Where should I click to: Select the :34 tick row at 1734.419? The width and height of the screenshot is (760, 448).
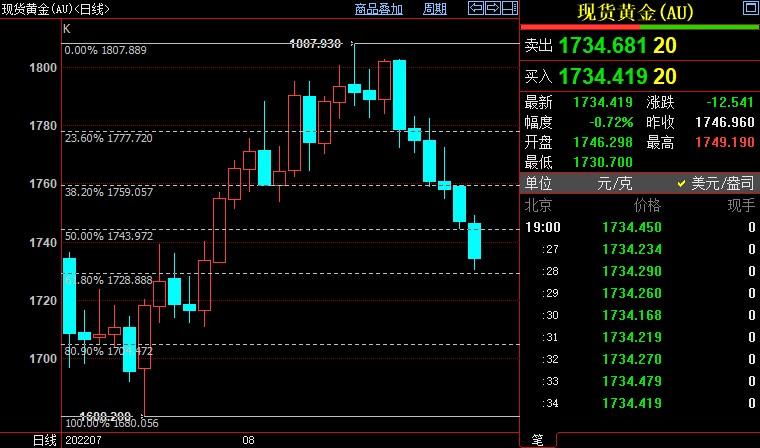640,403
